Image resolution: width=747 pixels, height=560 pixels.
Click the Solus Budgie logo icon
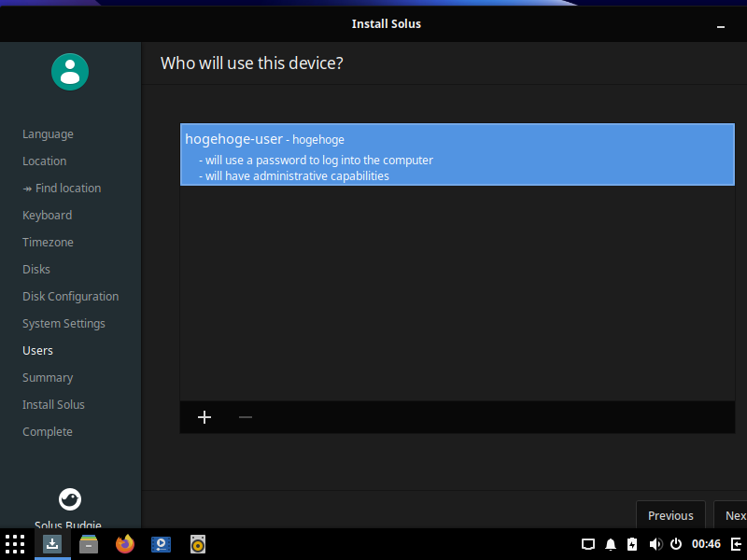[x=70, y=499]
